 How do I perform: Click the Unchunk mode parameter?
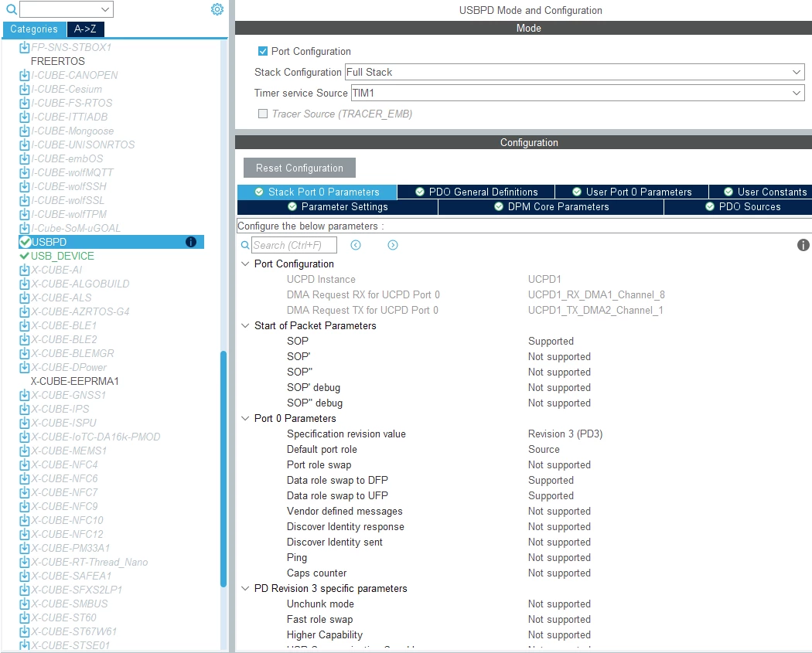[320, 604]
